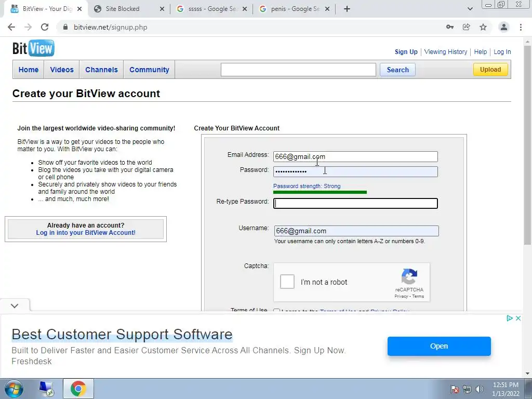Screen dimensions: 532x399
Task: Click the yellow Upload button
Action: (x=490, y=69)
